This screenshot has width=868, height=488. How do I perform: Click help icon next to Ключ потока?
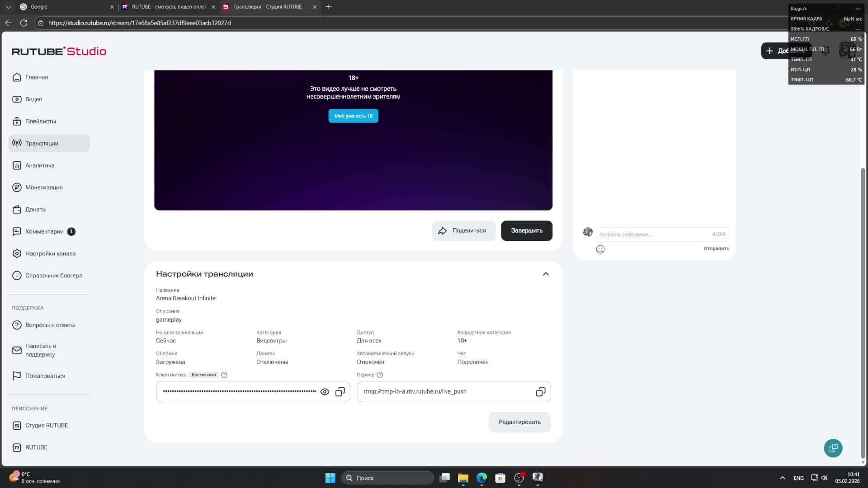224,375
